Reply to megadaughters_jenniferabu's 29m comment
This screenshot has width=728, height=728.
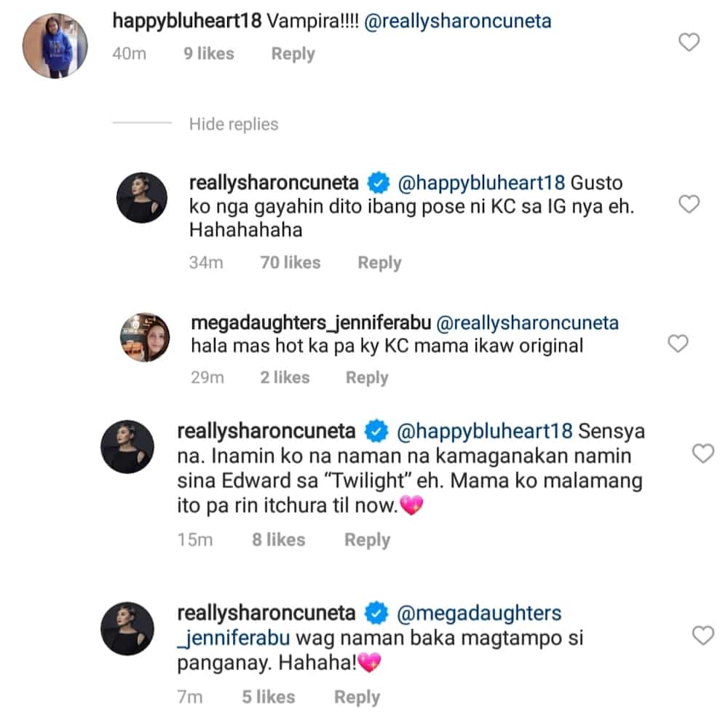367,377
